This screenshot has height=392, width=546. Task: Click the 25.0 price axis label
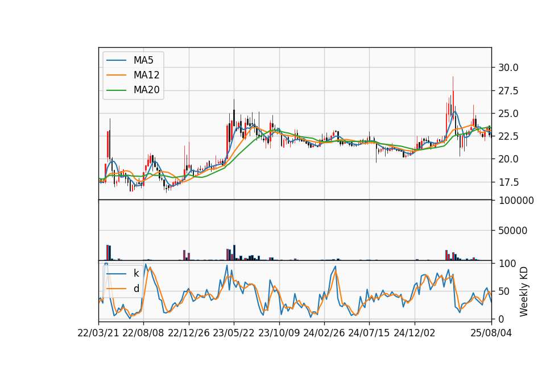point(508,114)
